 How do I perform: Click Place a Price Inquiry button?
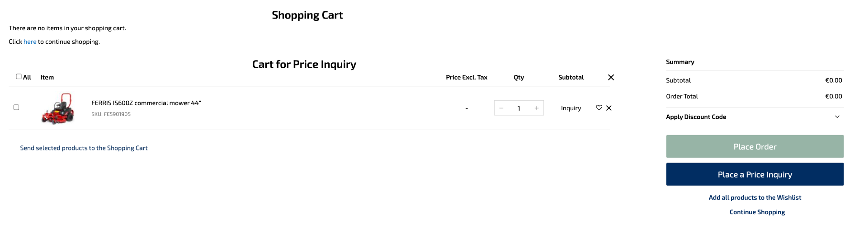coord(755,174)
